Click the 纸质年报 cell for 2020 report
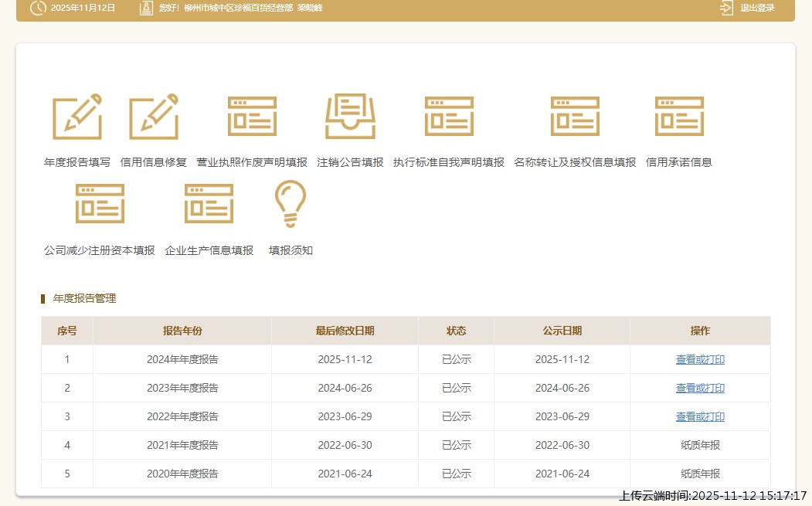 coord(700,474)
